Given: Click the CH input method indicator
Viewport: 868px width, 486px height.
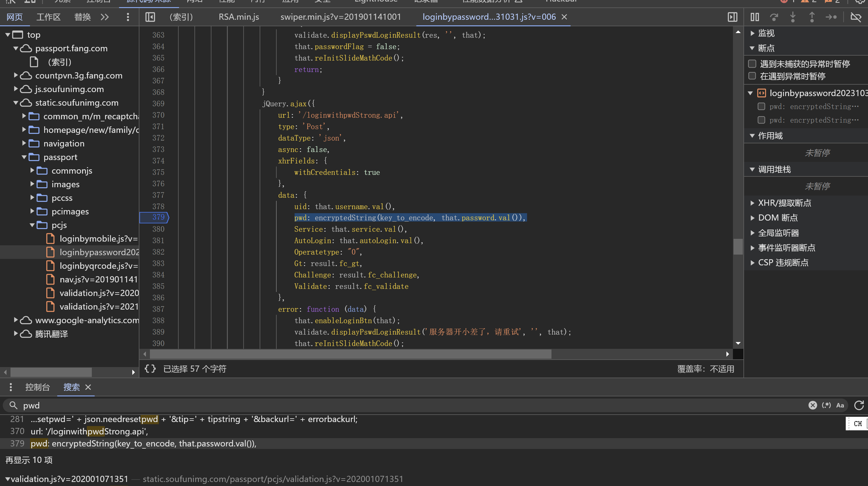Looking at the screenshot, I should [857, 424].
